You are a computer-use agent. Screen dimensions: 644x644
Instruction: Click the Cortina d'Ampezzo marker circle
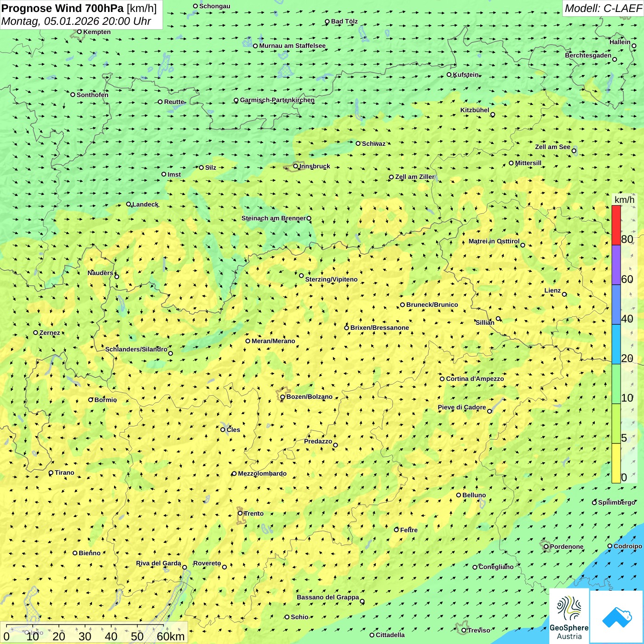443,379
